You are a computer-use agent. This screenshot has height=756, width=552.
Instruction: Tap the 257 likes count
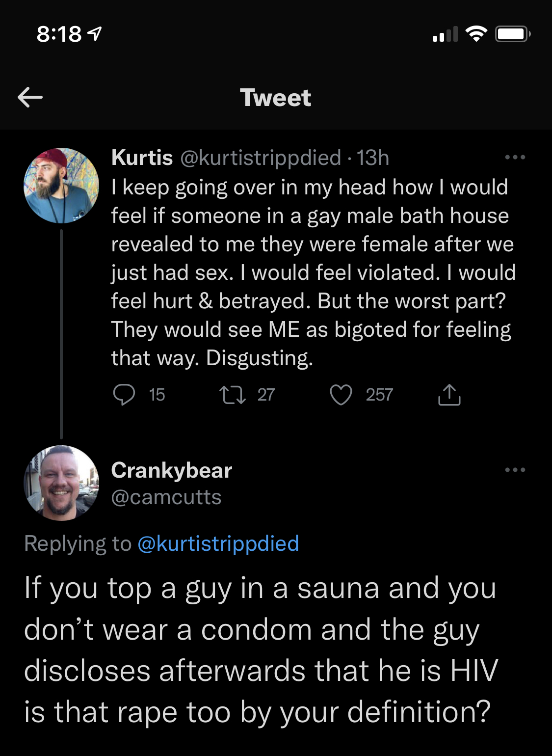tap(379, 395)
